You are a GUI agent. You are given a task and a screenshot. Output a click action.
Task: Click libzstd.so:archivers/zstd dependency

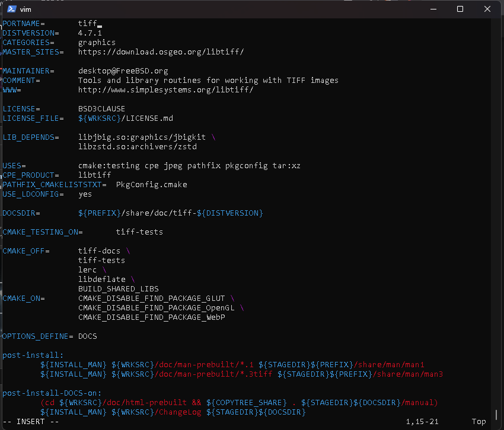click(137, 147)
